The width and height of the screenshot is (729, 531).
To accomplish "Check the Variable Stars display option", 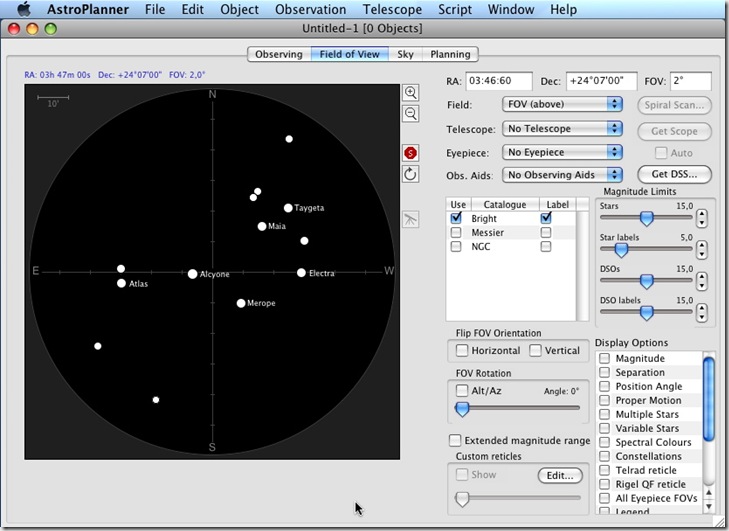I will coord(604,428).
